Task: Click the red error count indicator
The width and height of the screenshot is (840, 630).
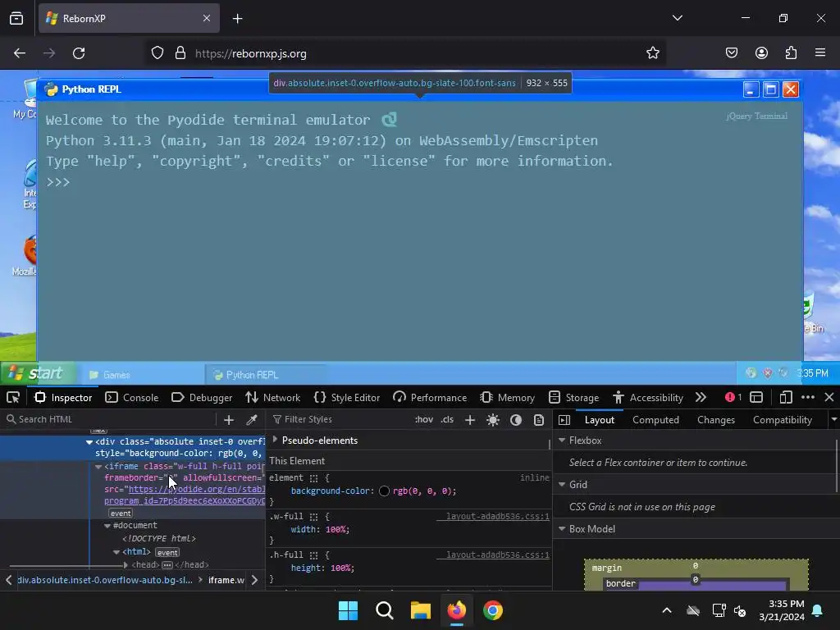Action: pos(733,398)
